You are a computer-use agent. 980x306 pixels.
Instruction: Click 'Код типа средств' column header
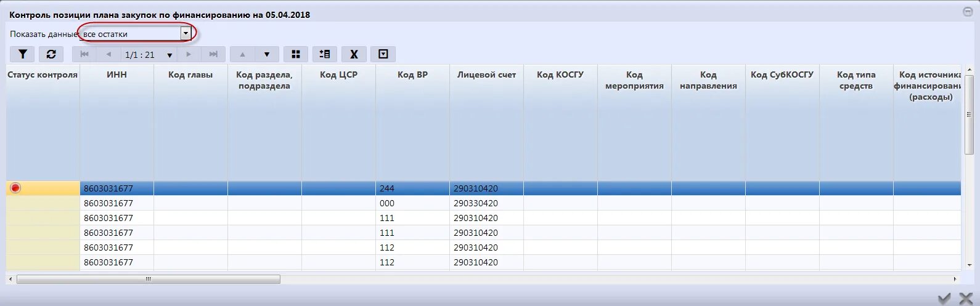pyautogui.click(x=856, y=122)
